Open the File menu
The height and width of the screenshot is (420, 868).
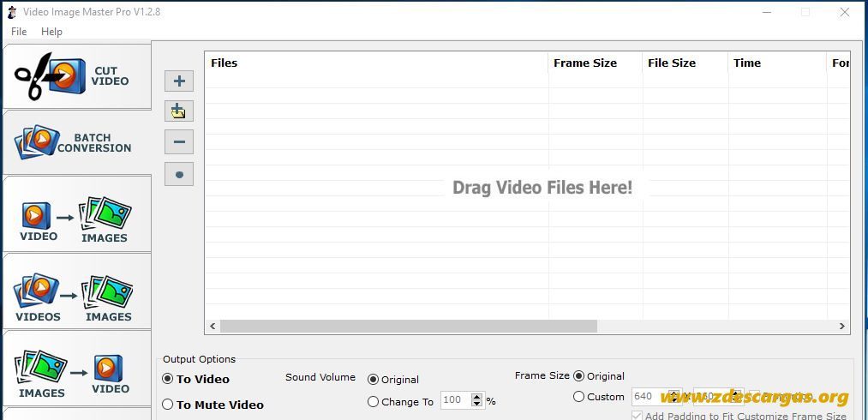click(x=19, y=32)
